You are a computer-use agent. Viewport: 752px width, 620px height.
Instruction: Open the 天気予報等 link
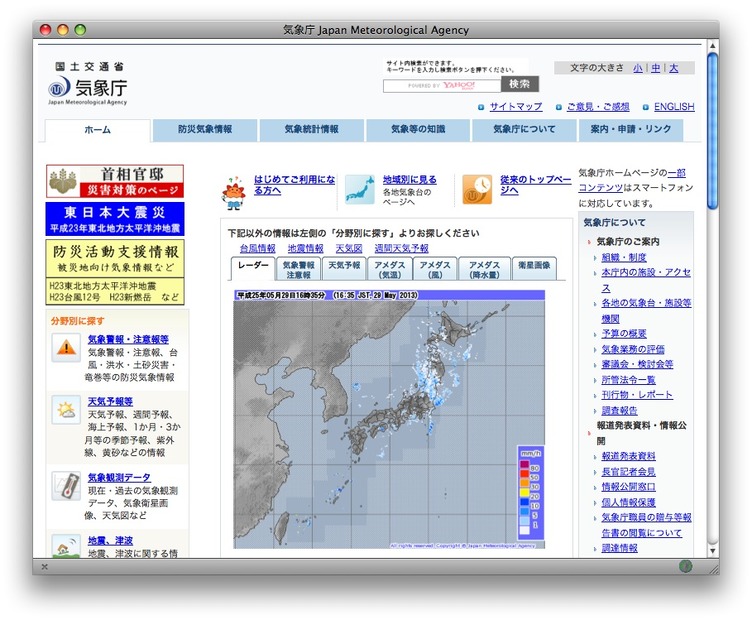tap(110, 402)
